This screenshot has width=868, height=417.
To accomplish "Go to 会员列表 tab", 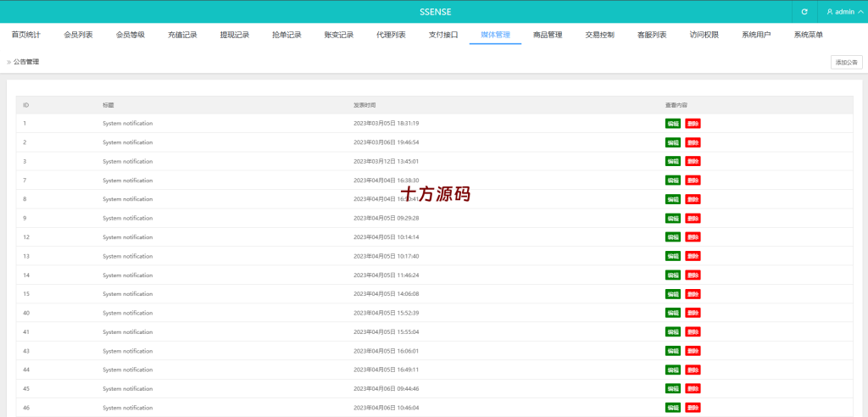I will (x=78, y=35).
